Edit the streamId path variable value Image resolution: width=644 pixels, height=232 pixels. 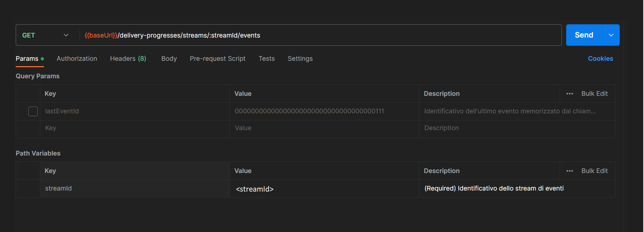pos(323,189)
